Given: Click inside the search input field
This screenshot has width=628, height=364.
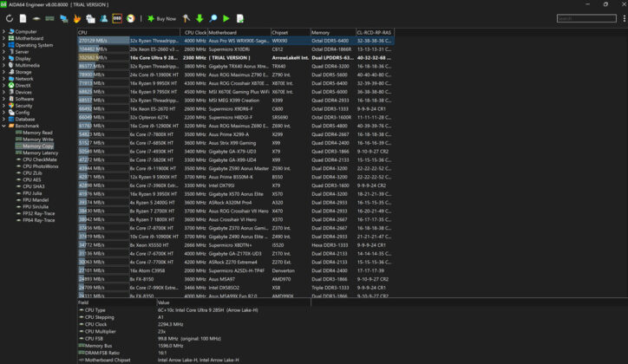Looking at the screenshot, I should (586, 18).
